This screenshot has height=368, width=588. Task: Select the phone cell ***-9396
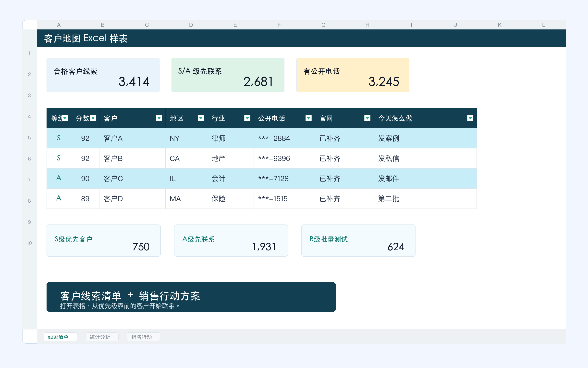tap(284, 158)
